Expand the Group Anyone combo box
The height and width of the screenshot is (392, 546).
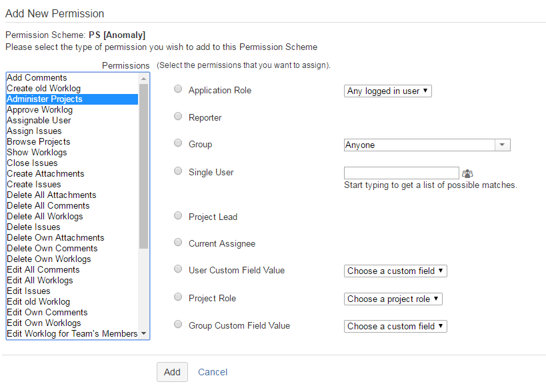503,145
